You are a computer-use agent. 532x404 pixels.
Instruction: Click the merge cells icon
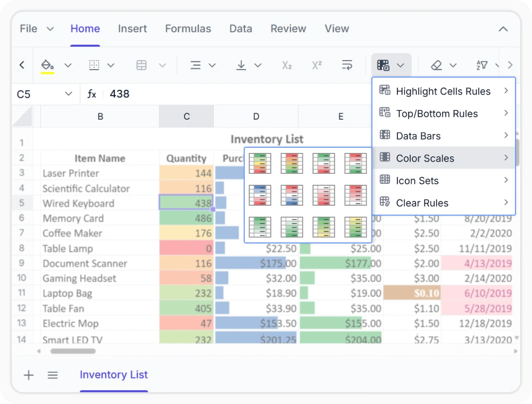coord(142,65)
